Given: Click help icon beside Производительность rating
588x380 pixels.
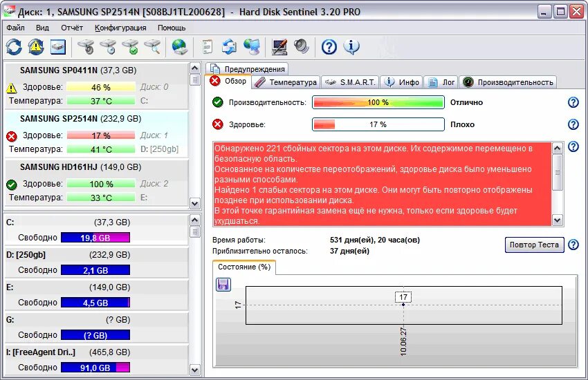Looking at the screenshot, I should pos(573,102).
